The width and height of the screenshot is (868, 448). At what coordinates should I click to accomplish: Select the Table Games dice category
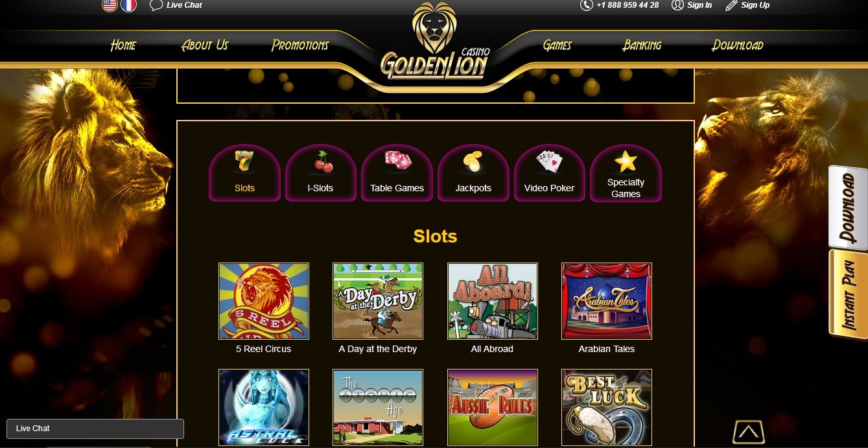pyautogui.click(x=397, y=172)
